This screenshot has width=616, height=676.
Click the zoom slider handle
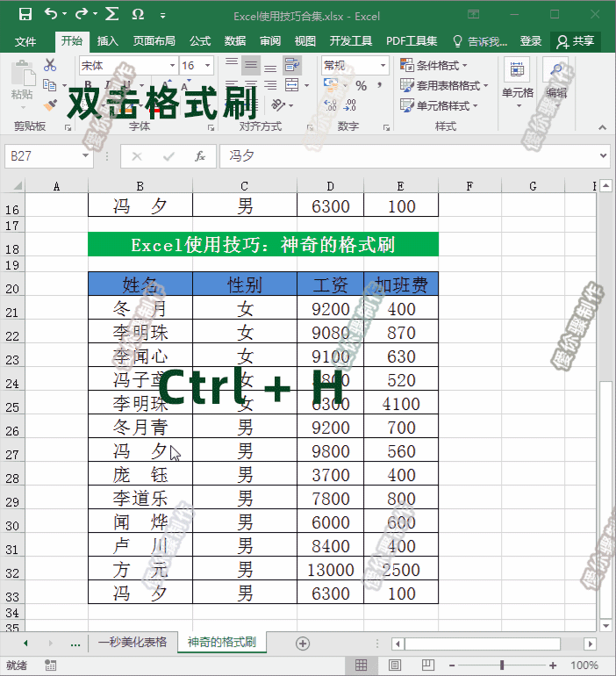(x=502, y=665)
